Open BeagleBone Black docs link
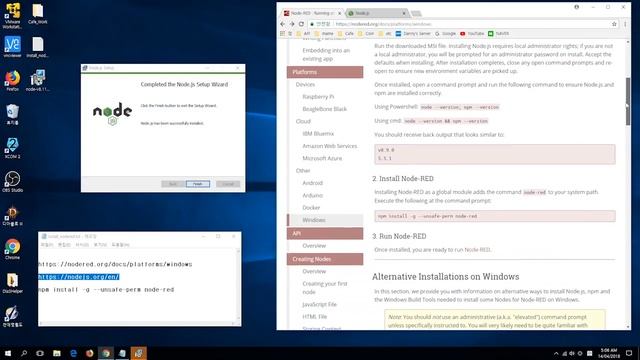 point(324,109)
